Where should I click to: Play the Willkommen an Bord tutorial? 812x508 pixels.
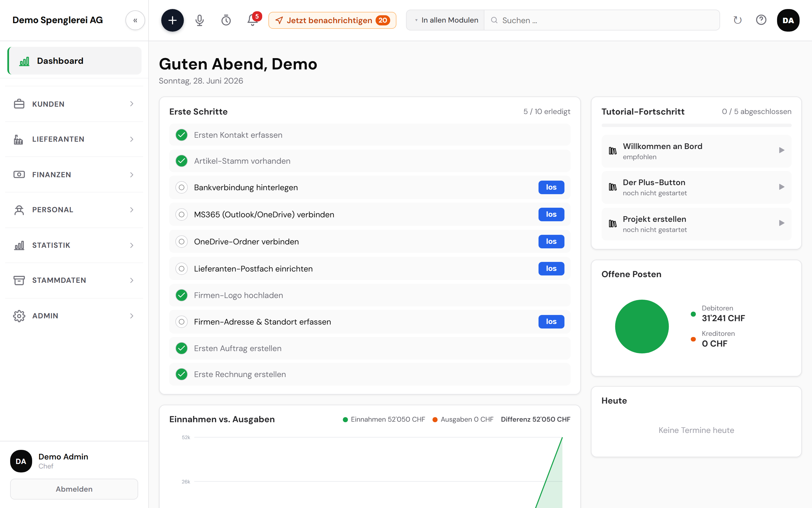click(x=782, y=150)
